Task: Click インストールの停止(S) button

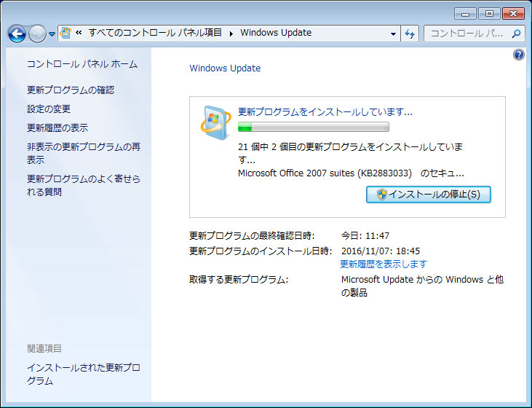Action: coord(429,195)
